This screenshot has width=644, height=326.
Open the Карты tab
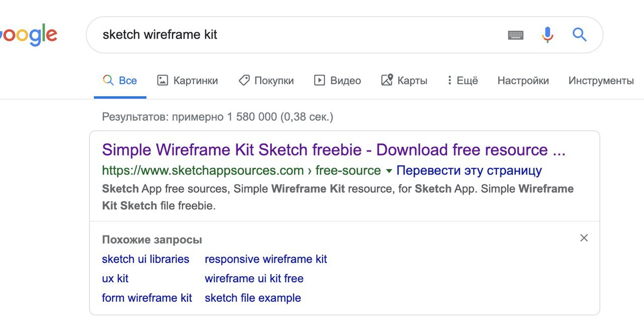(404, 80)
